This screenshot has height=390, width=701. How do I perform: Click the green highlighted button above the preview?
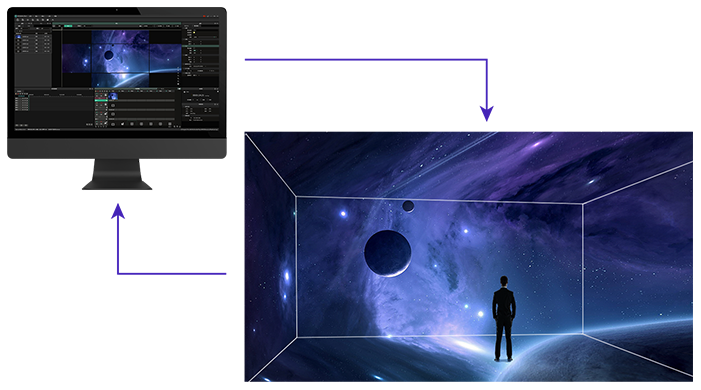point(68,26)
